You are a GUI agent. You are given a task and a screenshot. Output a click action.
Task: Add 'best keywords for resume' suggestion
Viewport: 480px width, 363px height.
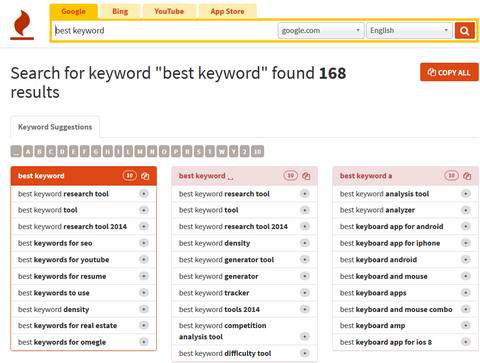pos(144,276)
